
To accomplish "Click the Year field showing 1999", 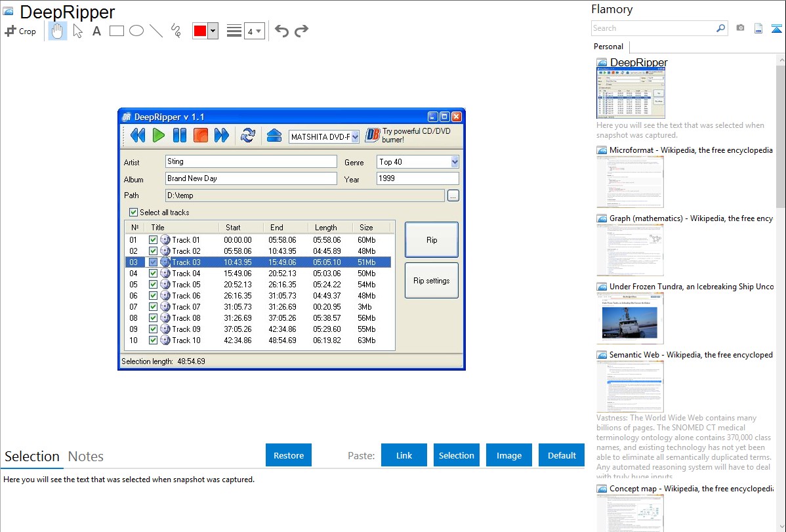I will point(417,178).
